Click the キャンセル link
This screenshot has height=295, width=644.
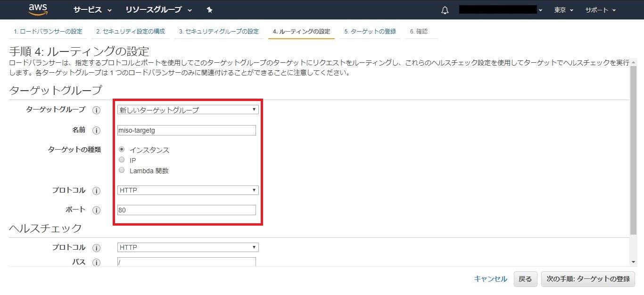click(490, 279)
